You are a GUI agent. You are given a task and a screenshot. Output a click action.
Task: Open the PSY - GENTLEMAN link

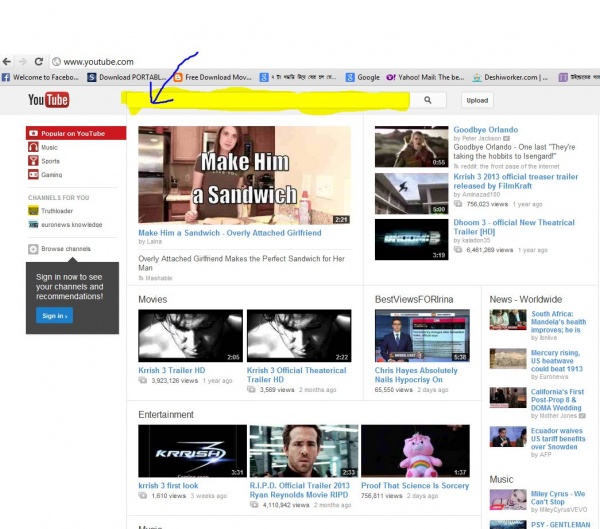tap(561, 524)
